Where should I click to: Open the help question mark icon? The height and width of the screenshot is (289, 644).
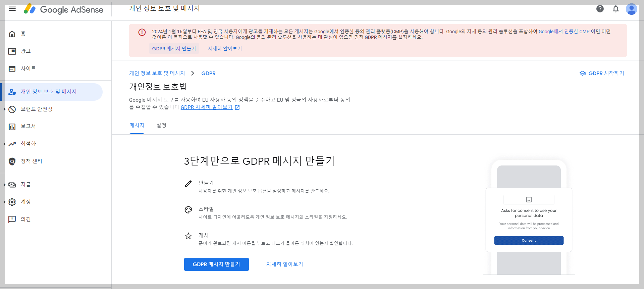(x=600, y=9)
